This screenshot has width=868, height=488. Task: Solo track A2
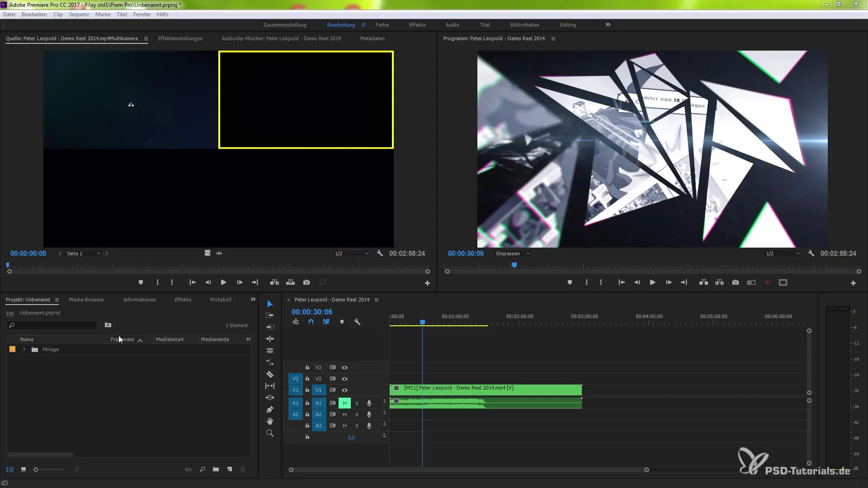tap(357, 414)
